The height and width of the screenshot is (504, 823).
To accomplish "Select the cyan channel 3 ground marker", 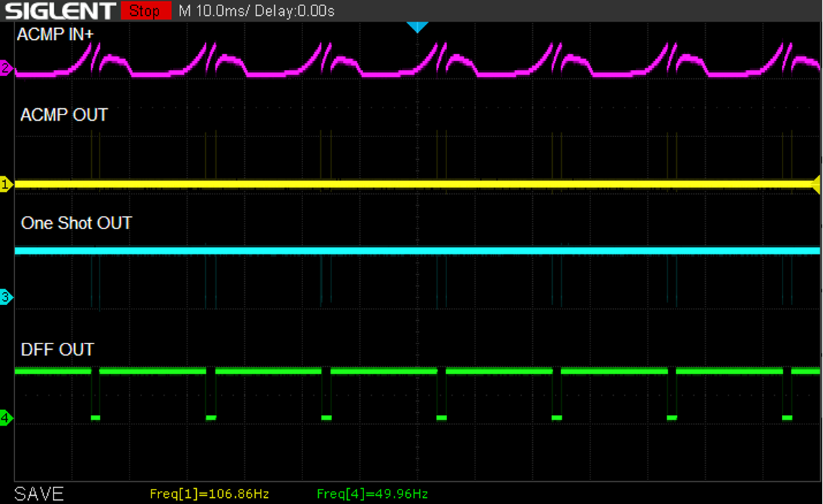I will click(6, 297).
